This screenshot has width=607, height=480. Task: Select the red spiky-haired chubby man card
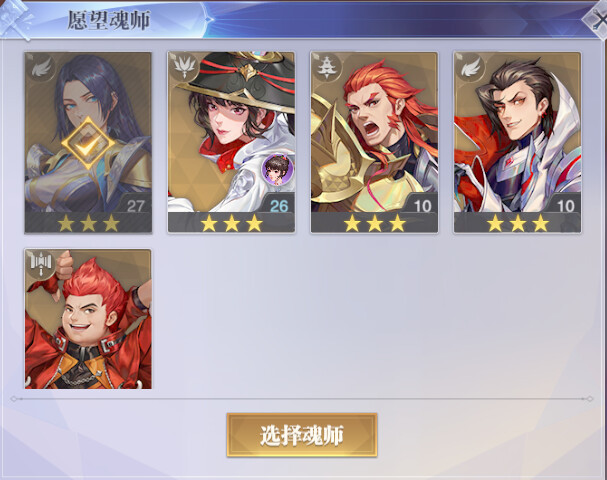88,319
